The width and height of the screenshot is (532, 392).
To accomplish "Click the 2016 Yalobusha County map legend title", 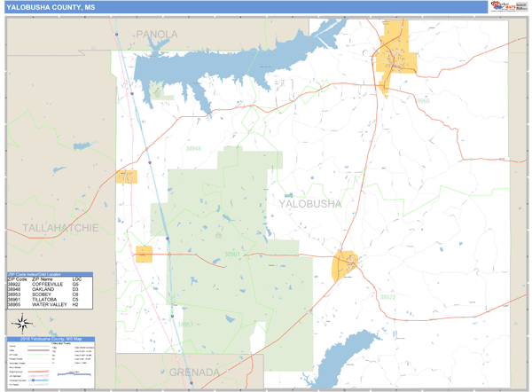I will 51,340.
